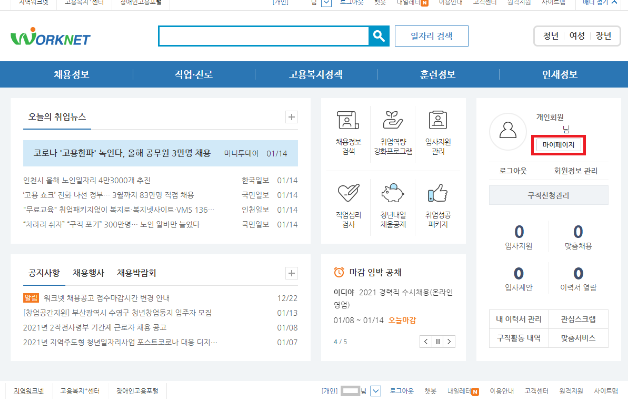Image resolution: width=628 pixels, height=399 pixels.
Task: Open the '무료교육' 취업패키지 news article
Action: coord(119,210)
